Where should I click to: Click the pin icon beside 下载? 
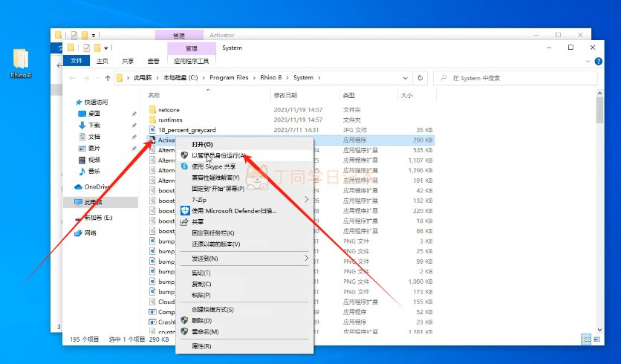point(134,125)
